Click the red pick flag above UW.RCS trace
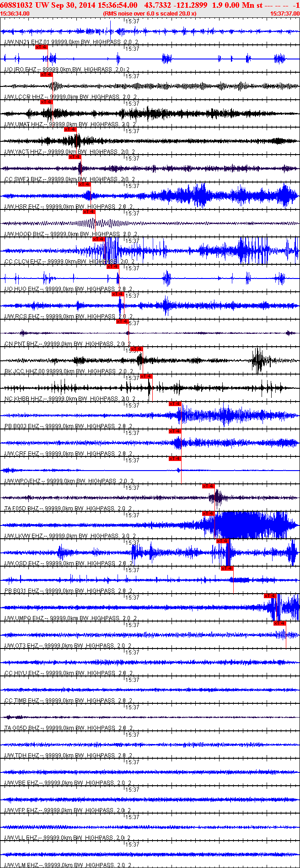300x868 pixels. (118, 294)
